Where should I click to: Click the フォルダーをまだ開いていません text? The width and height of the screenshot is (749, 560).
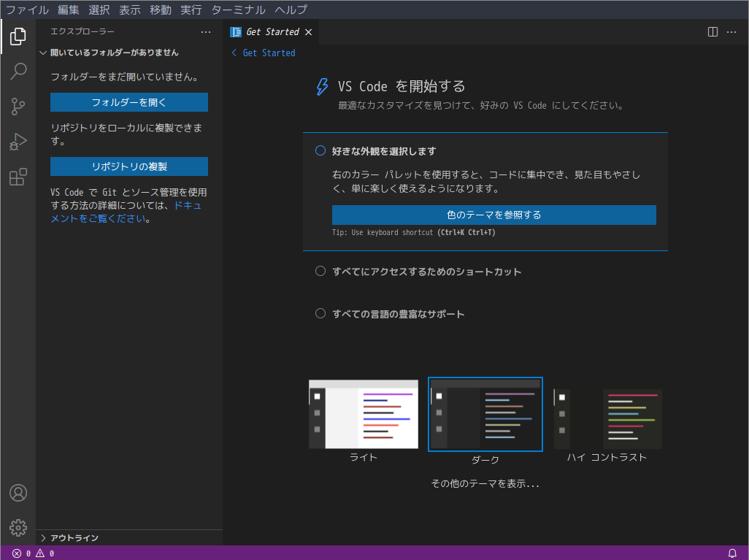[x=125, y=77]
